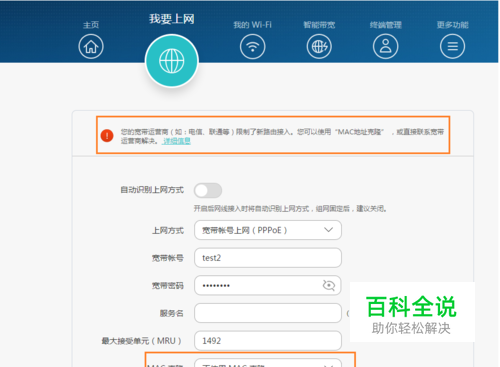
Task: Click the 详细信息 link in warning
Action: tap(177, 141)
